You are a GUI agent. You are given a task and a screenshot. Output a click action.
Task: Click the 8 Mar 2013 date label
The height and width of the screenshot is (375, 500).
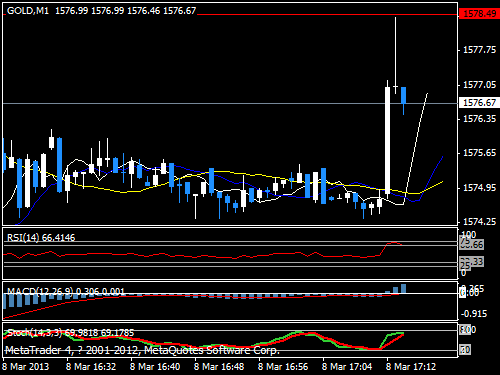(x=26, y=367)
